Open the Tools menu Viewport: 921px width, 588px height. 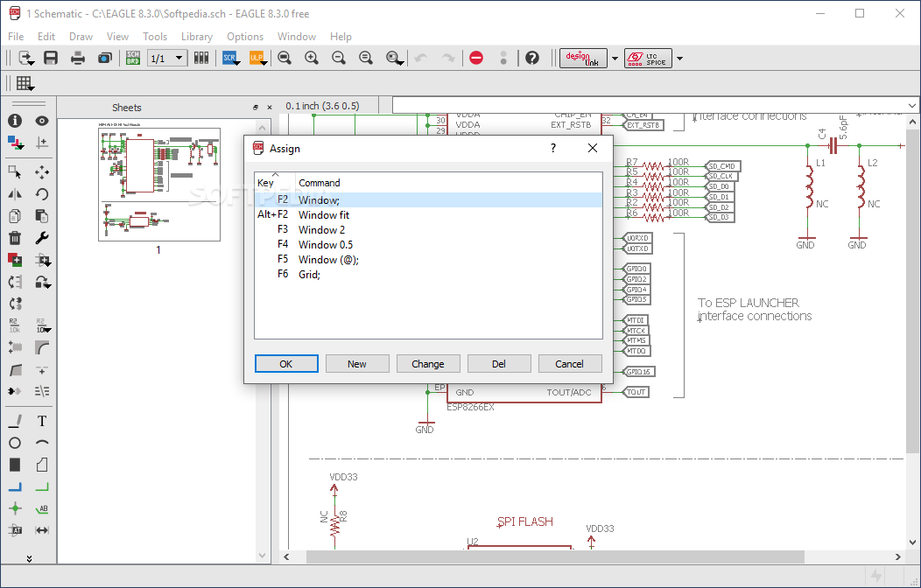(155, 37)
